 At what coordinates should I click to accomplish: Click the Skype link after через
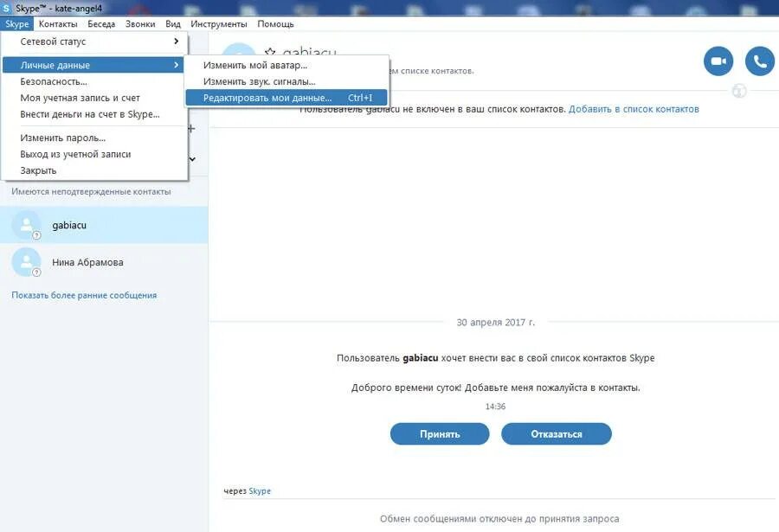260,490
